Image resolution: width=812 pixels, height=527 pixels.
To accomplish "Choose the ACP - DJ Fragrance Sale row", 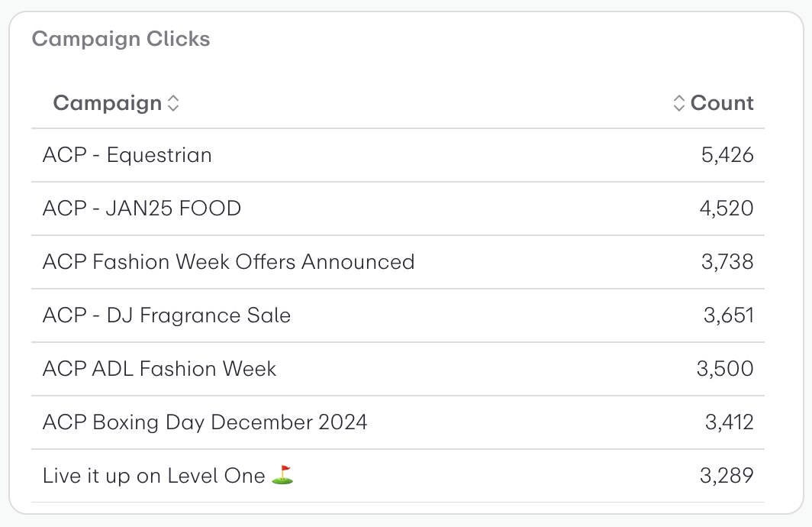I will point(166,315).
